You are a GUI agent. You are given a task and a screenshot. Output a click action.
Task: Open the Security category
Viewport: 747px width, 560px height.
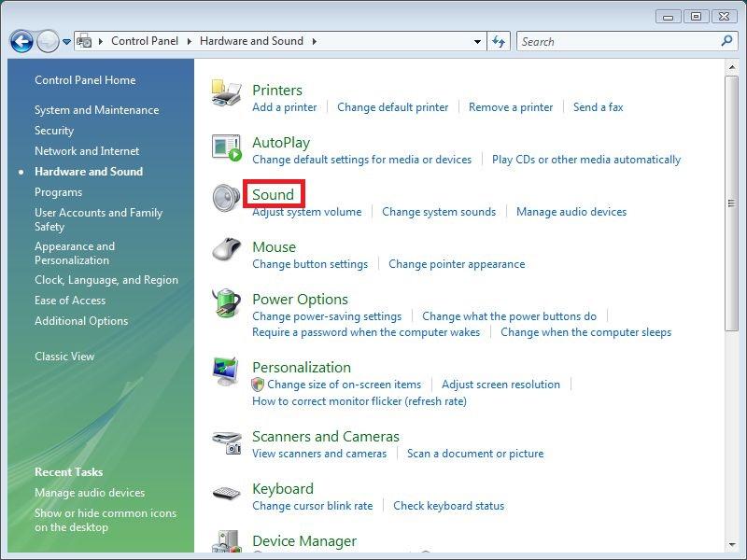click(x=54, y=131)
